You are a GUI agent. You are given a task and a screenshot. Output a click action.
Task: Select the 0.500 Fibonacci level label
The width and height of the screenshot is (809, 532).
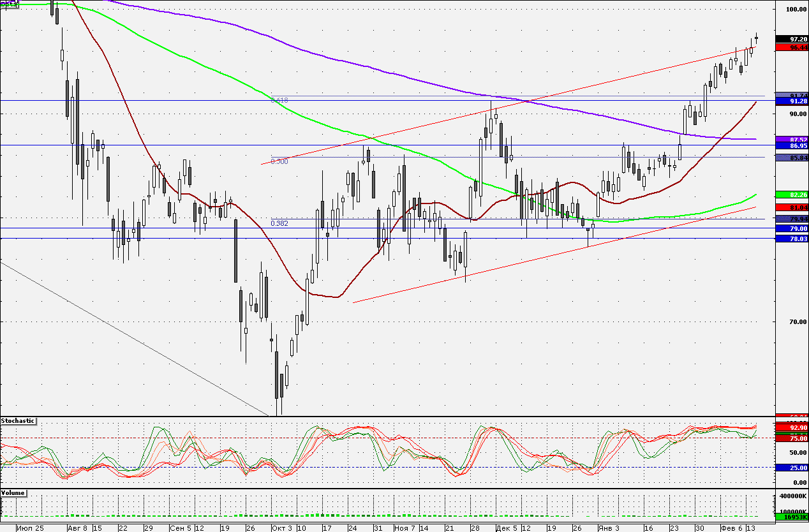point(279,161)
